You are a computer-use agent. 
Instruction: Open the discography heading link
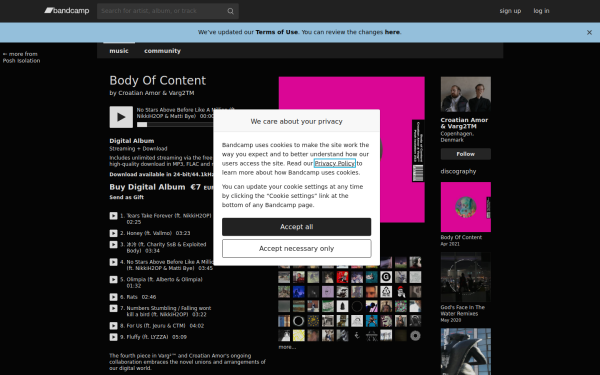pos(458,171)
